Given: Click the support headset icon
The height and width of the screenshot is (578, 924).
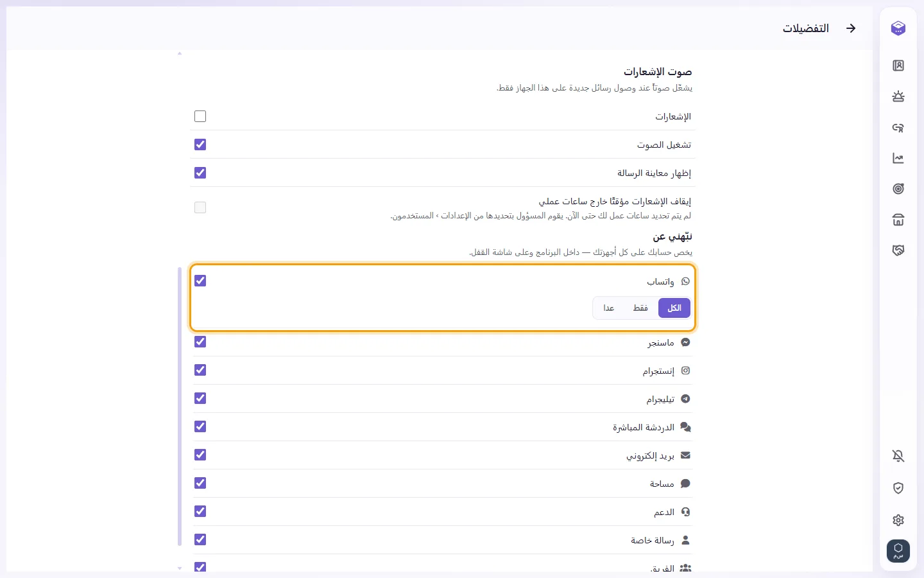Looking at the screenshot, I should (685, 512).
